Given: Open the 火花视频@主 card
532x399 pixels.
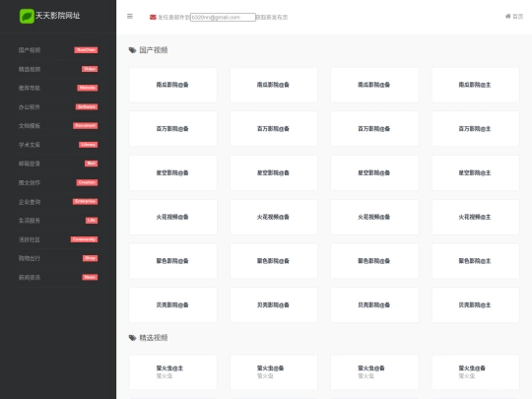Looking at the screenshot, I should [x=475, y=217].
